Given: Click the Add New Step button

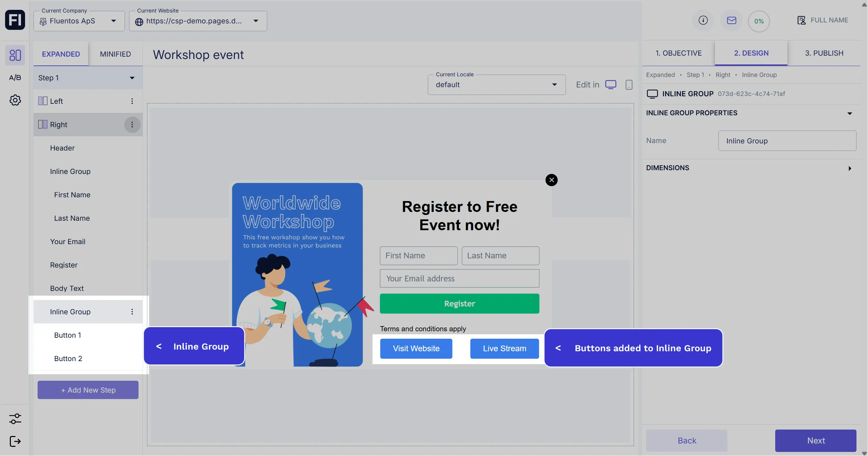Looking at the screenshot, I should click(x=88, y=390).
